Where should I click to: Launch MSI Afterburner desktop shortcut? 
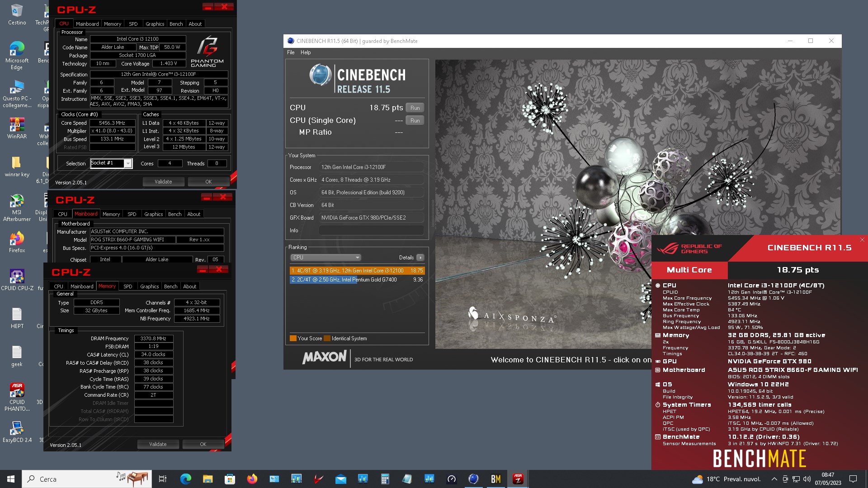click(x=17, y=207)
